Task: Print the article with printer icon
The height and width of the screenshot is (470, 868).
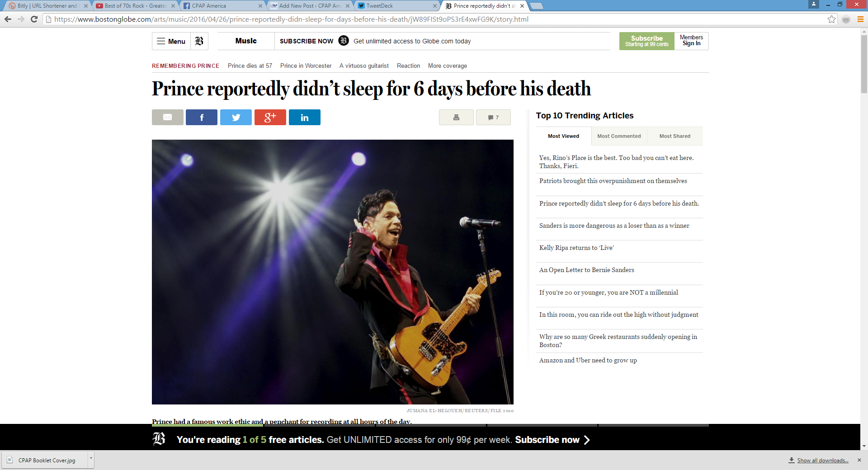Action: 456,117
